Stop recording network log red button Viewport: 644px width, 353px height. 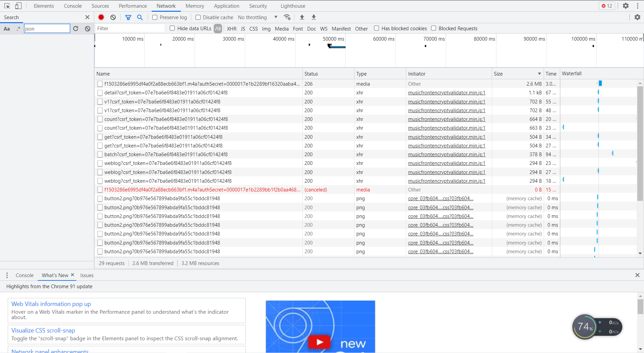[101, 17]
